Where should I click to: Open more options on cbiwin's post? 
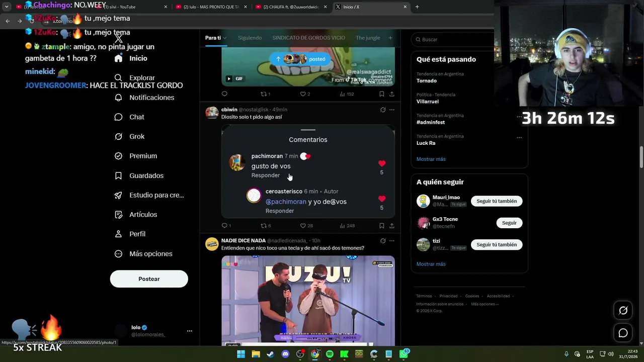coord(392,110)
